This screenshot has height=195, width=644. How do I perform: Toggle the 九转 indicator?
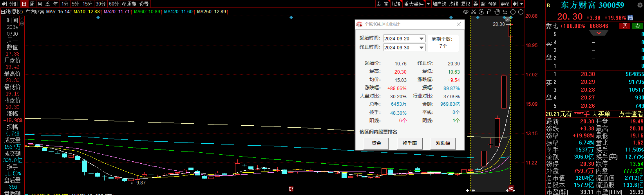[x=396, y=4]
